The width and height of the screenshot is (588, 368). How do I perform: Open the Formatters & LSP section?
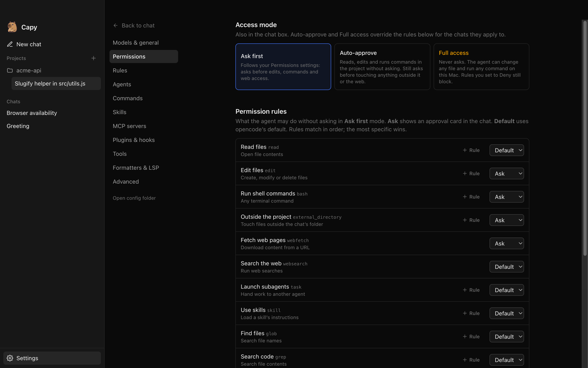(x=144, y=168)
